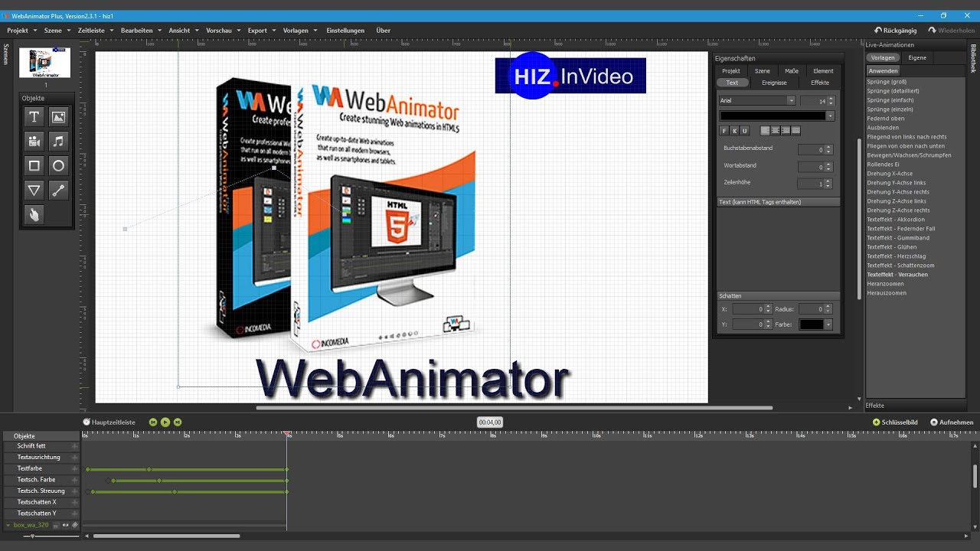Open the Szenen side panel
Image resolution: width=980 pixels, height=551 pixels.
pos(6,54)
